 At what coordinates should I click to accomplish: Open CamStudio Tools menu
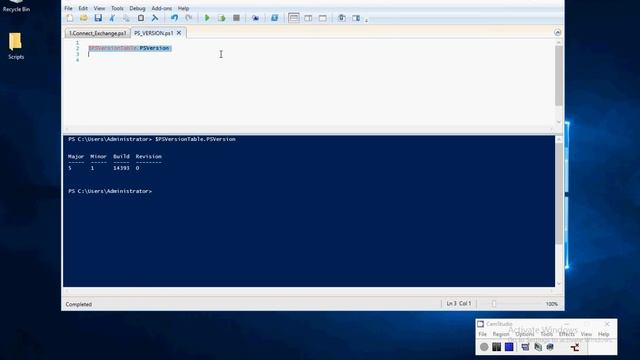(x=546, y=334)
